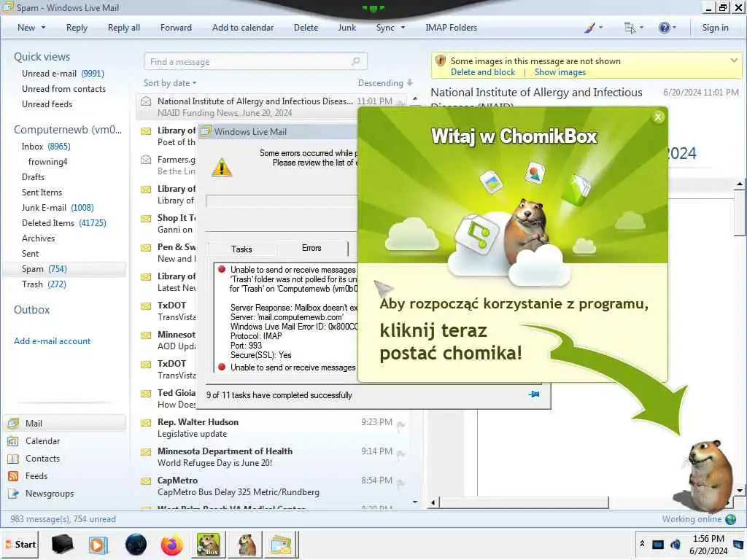Open Minnesota Department of Health message

point(271,456)
